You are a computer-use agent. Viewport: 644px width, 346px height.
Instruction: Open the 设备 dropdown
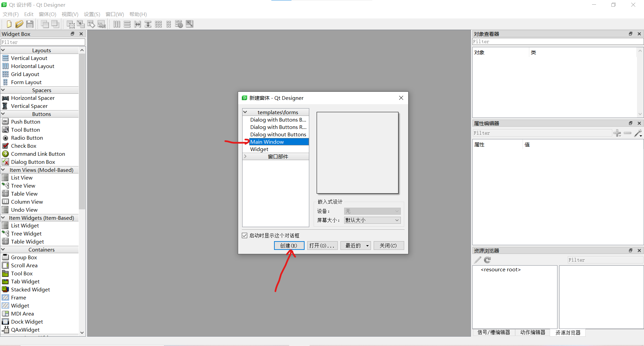(372, 211)
